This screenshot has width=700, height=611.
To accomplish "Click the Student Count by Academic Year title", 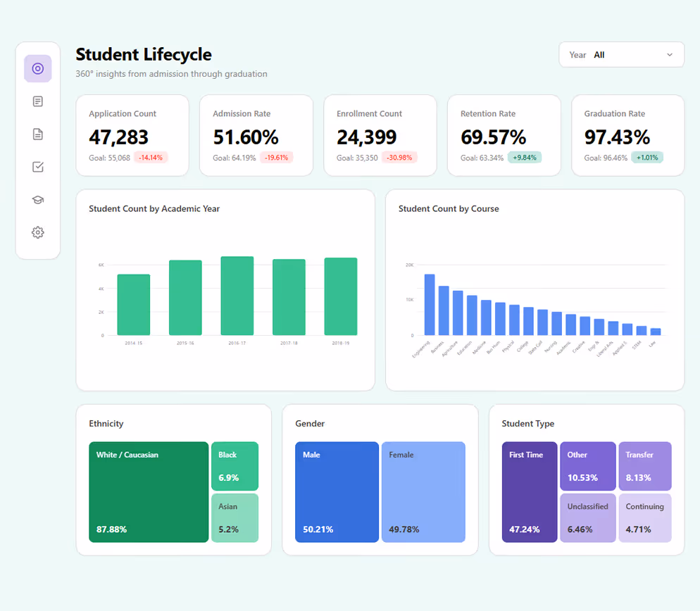I will (154, 209).
